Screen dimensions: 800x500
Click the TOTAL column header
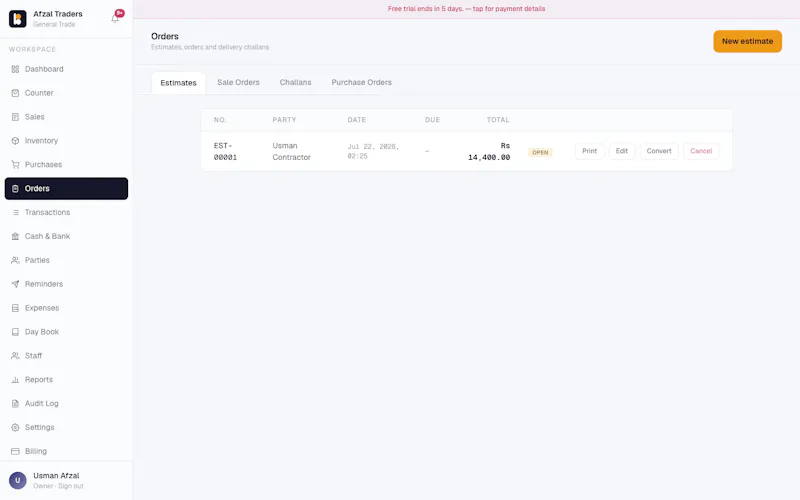(x=498, y=120)
